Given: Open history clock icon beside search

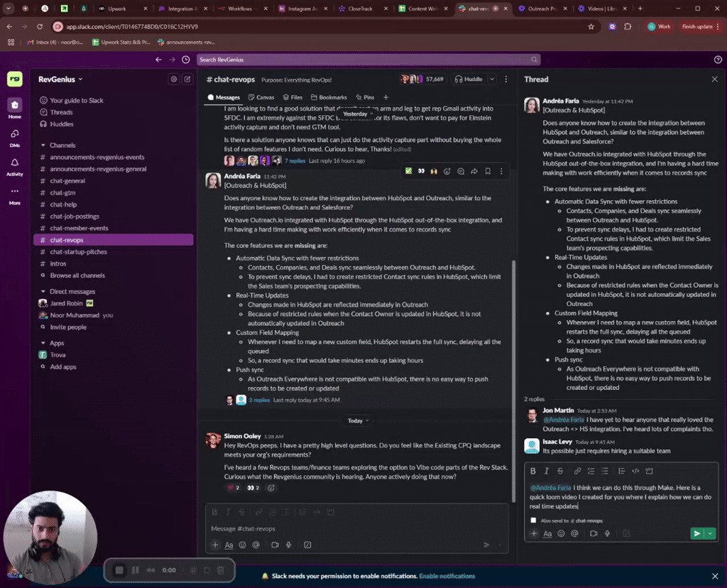Looking at the screenshot, I should 185,60.
